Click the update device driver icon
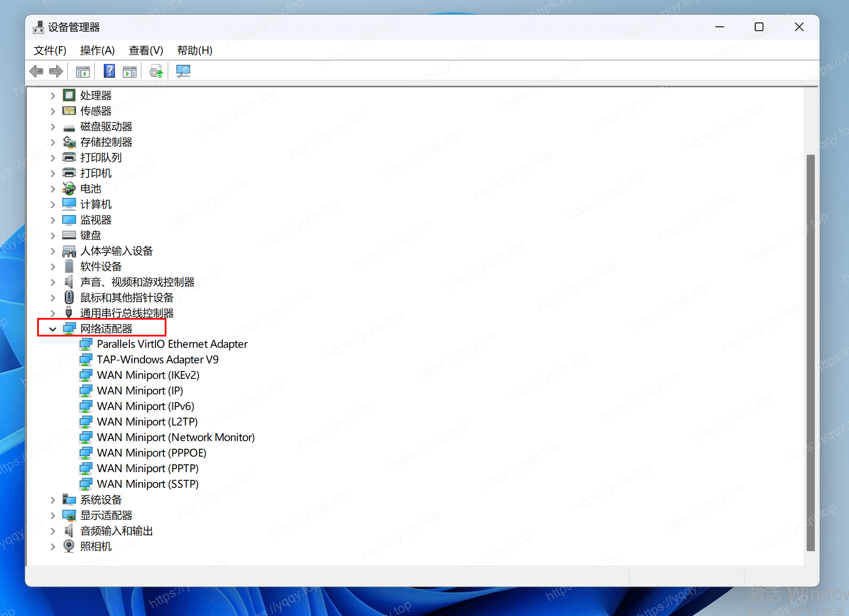 click(156, 71)
